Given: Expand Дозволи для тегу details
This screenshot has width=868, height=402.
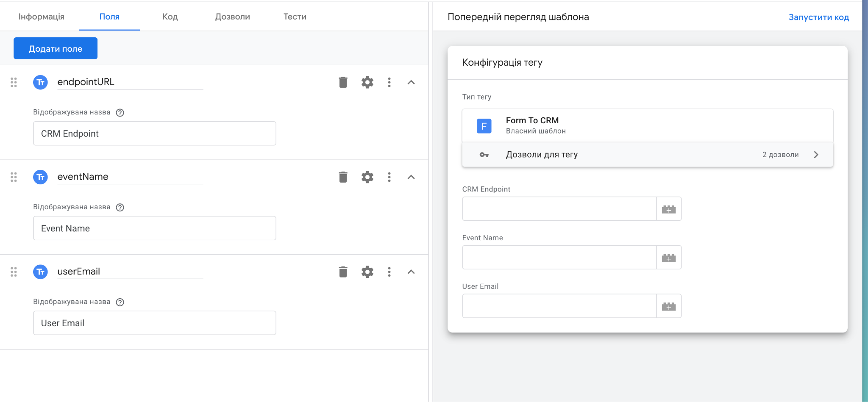Looking at the screenshot, I should tap(816, 154).
